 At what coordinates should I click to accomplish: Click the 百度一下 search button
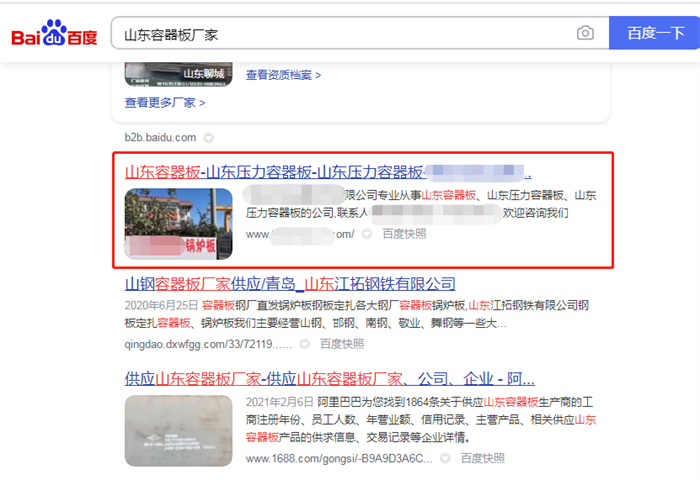point(655,33)
